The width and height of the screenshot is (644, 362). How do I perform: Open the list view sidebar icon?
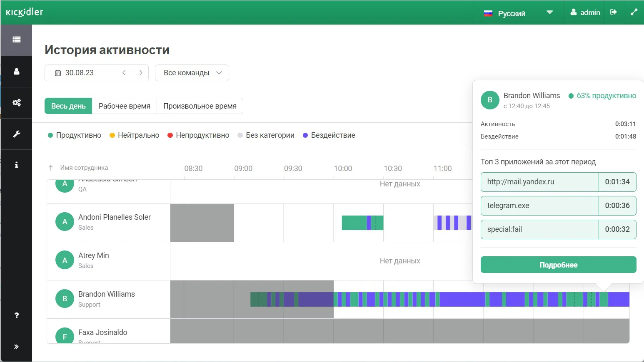[x=16, y=40]
